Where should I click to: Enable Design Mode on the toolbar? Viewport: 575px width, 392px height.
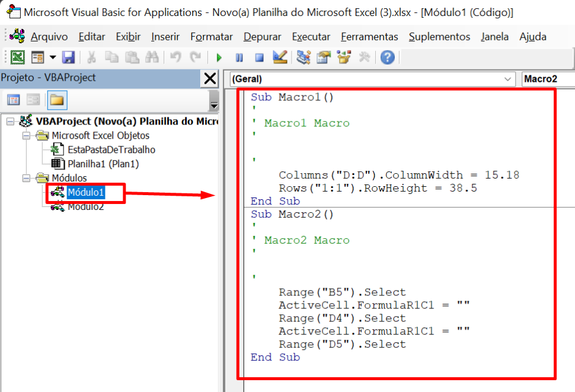click(279, 58)
